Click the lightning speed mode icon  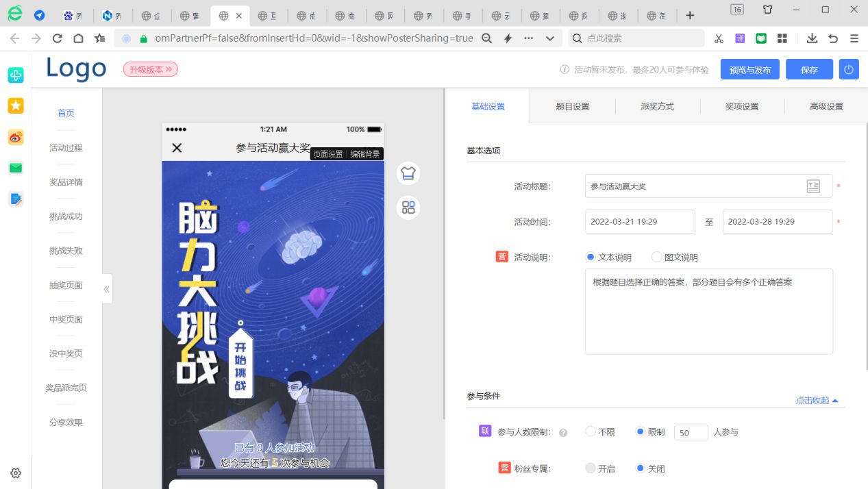tap(508, 38)
